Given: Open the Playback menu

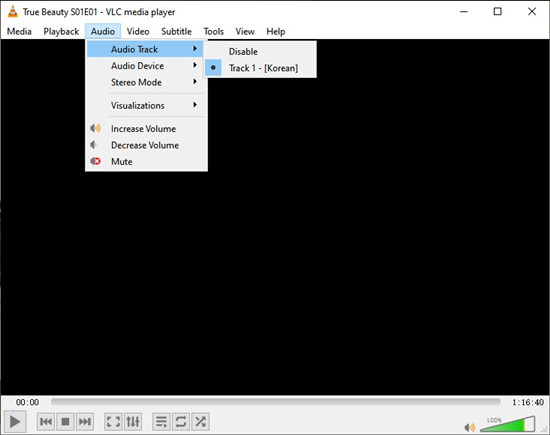Looking at the screenshot, I should (61, 31).
